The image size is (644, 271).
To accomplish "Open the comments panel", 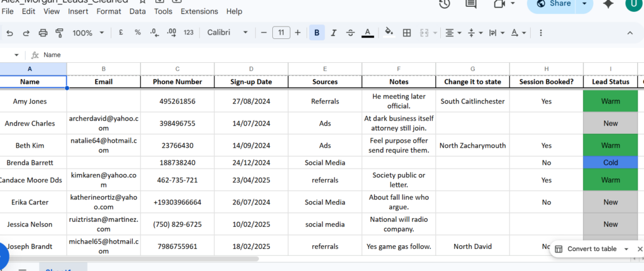I will pyautogui.click(x=471, y=4).
